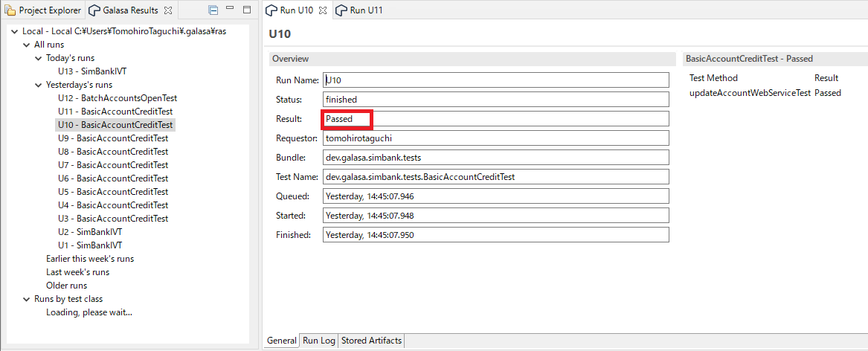Select the Galasa Results tab

[130, 10]
